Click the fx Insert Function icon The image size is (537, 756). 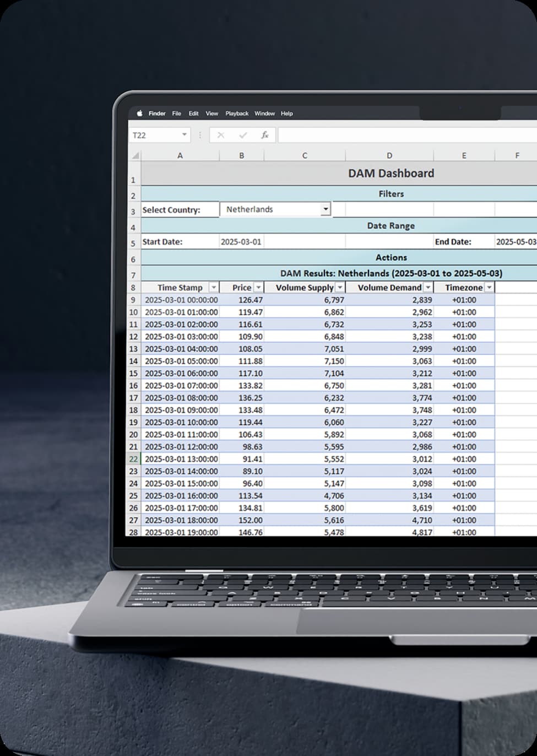[264, 135]
